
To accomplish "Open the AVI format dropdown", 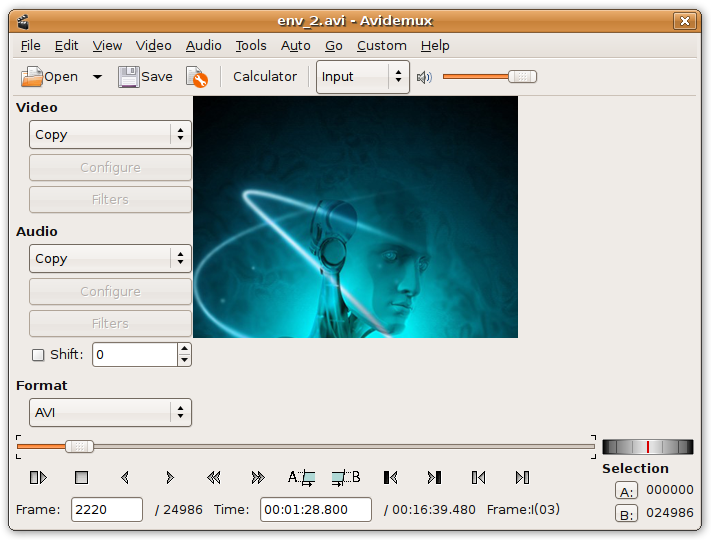I will coord(110,413).
